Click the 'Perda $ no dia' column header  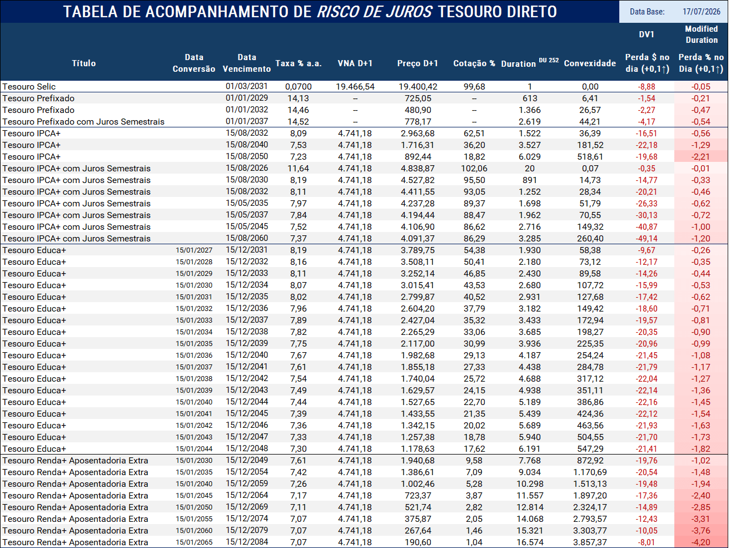647,63
